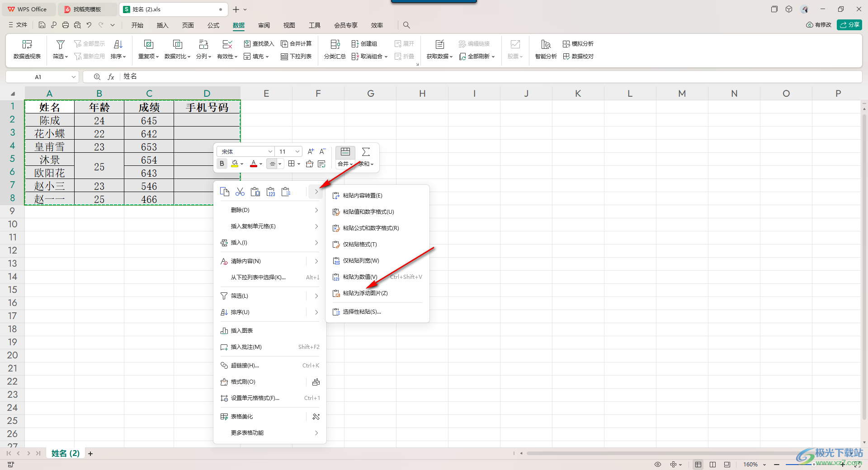Click the merge cells icon

point(345,151)
